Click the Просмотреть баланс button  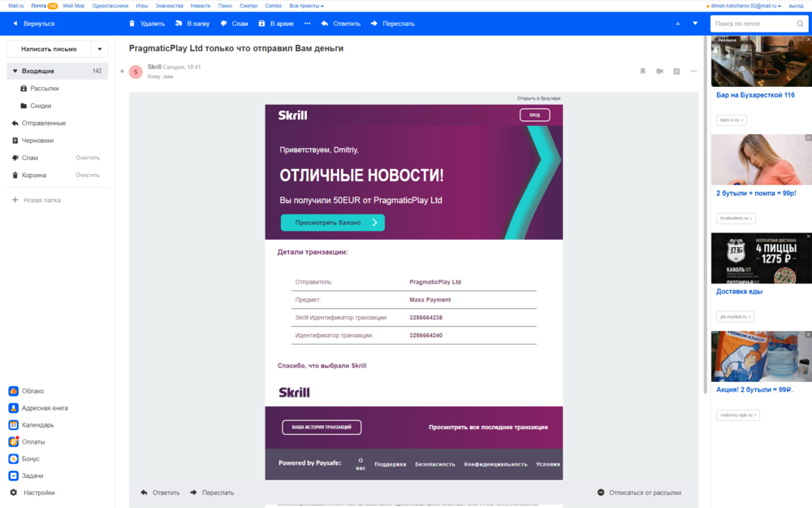[332, 223]
